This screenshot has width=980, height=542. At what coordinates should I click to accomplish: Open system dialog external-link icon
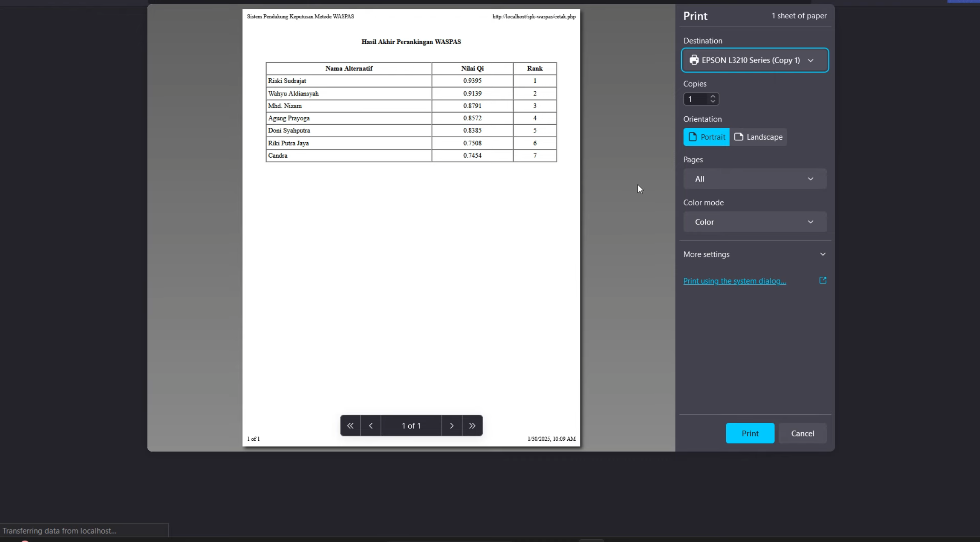(x=823, y=280)
